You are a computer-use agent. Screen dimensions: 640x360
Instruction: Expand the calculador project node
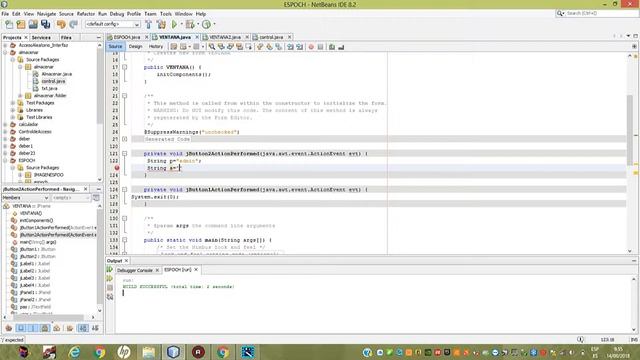coord(6,124)
